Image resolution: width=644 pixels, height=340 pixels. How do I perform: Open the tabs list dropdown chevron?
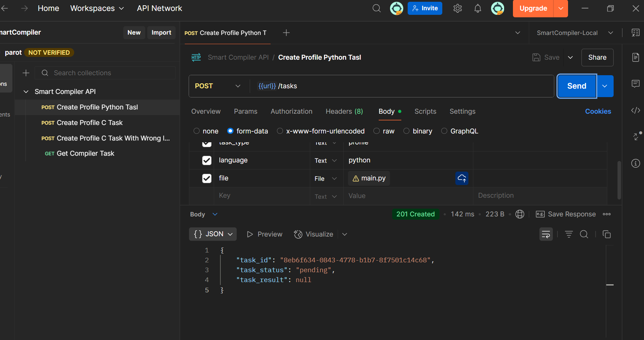(518, 32)
